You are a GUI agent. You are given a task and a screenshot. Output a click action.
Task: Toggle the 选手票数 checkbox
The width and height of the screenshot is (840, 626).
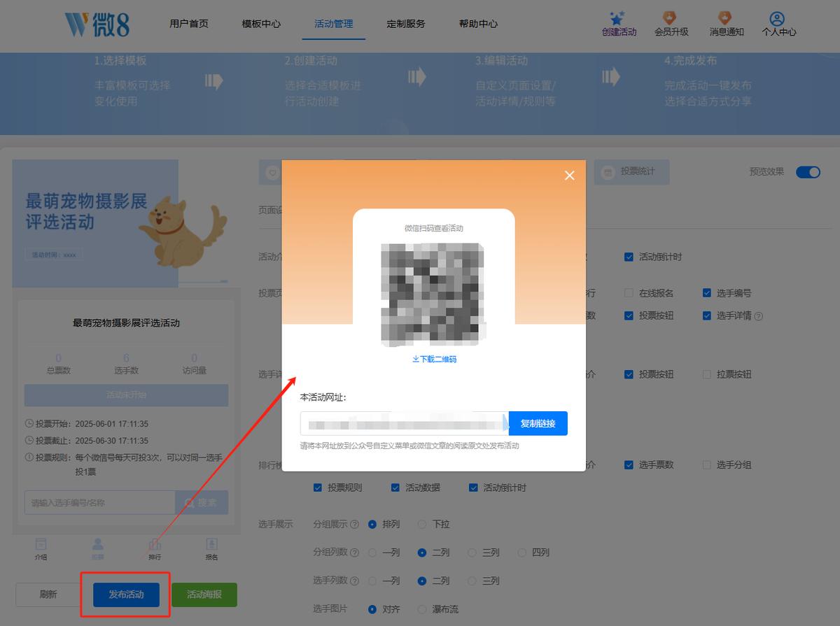(x=629, y=464)
